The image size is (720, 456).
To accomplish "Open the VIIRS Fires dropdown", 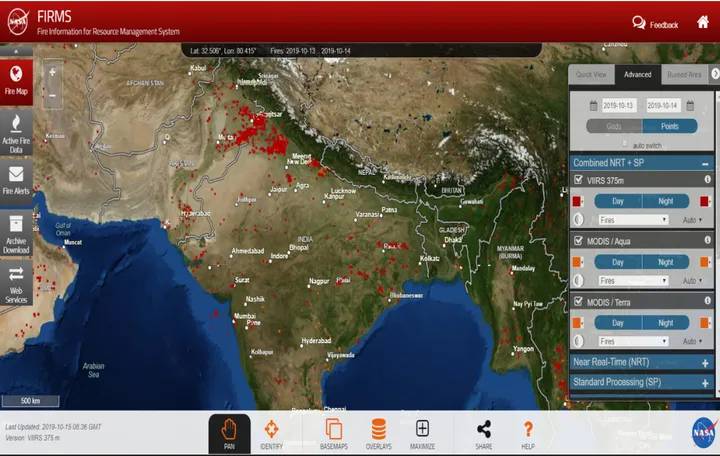I will pos(633,220).
